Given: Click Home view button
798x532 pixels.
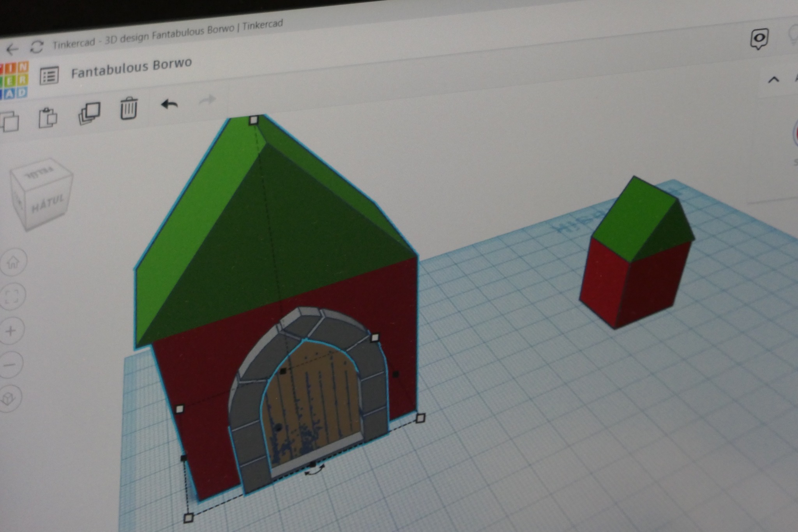Looking at the screenshot, I should [x=13, y=263].
